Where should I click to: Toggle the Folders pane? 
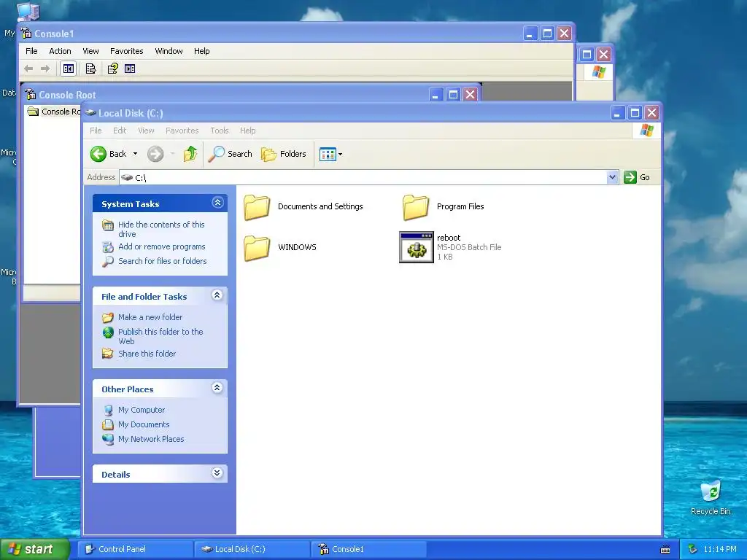(x=284, y=154)
